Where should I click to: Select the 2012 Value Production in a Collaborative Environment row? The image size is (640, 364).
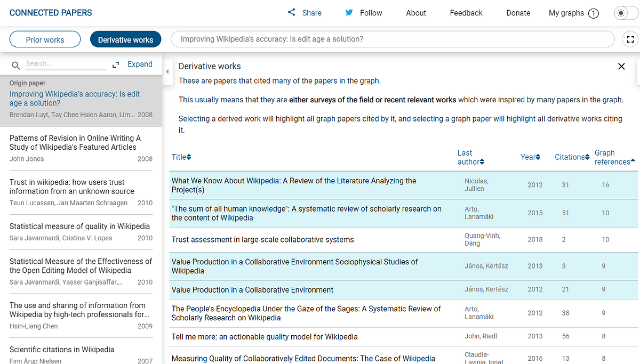(404, 289)
